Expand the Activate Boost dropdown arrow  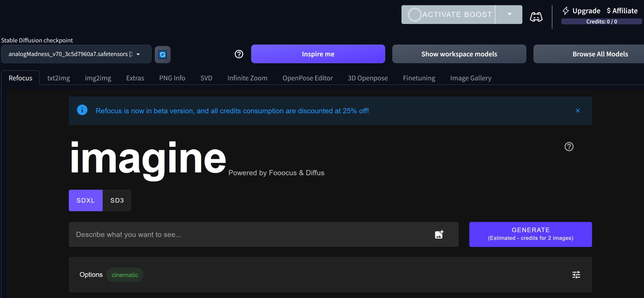[x=509, y=14]
